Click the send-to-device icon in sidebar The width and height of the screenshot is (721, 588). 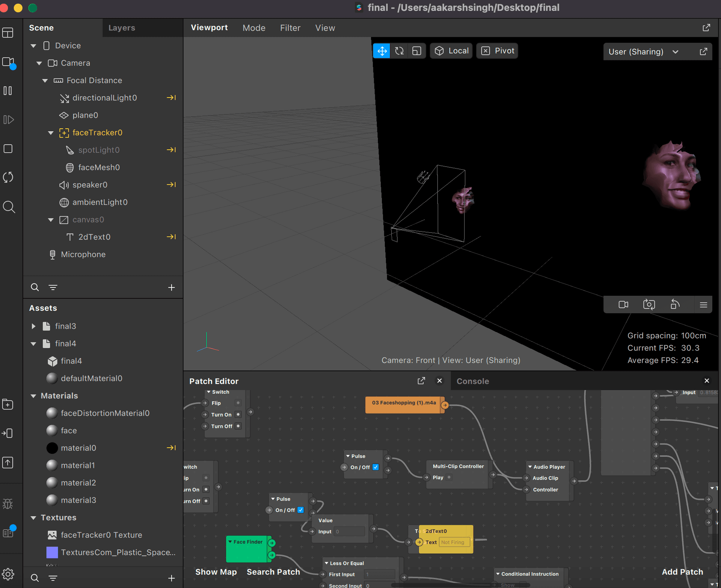[8, 433]
